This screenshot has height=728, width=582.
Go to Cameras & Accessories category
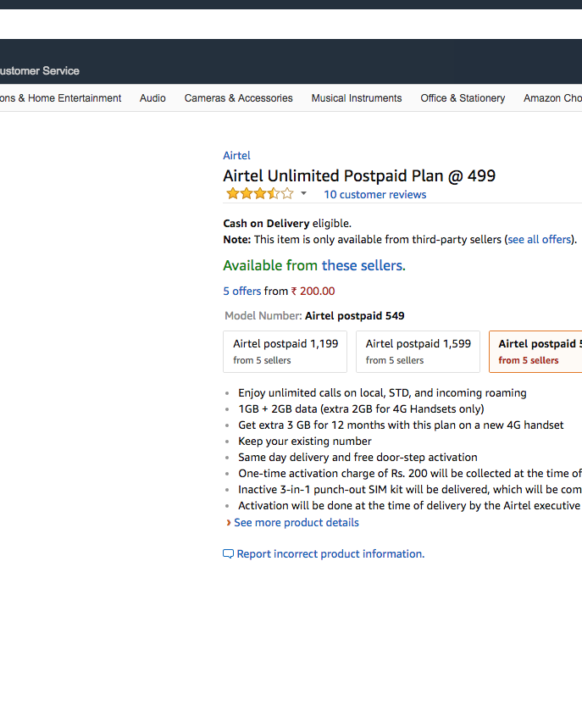(x=238, y=98)
